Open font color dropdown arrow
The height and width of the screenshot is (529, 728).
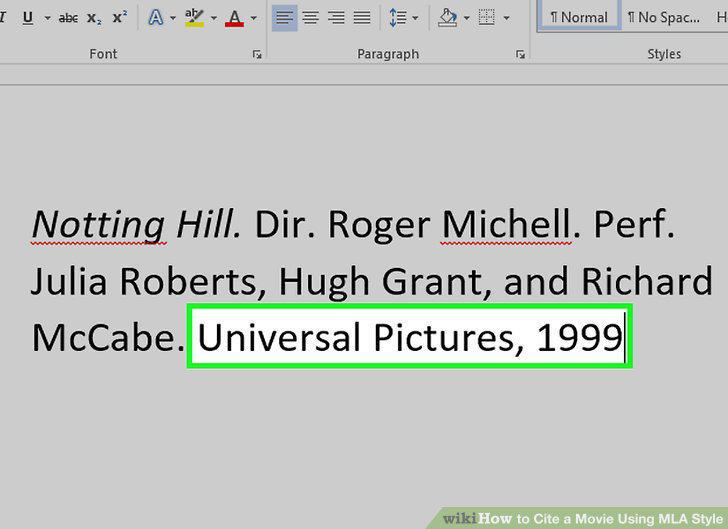coord(254,19)
